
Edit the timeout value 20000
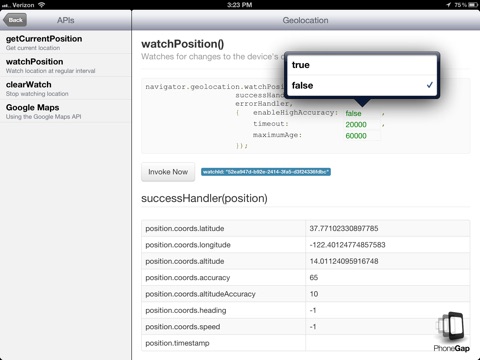coord(362,125)
